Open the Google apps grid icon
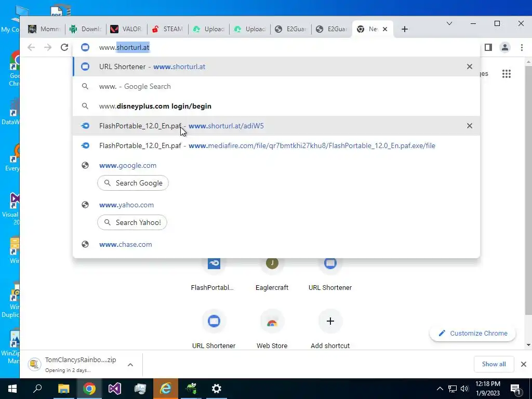Screen dimensions: 532x399 coord(507,74)
